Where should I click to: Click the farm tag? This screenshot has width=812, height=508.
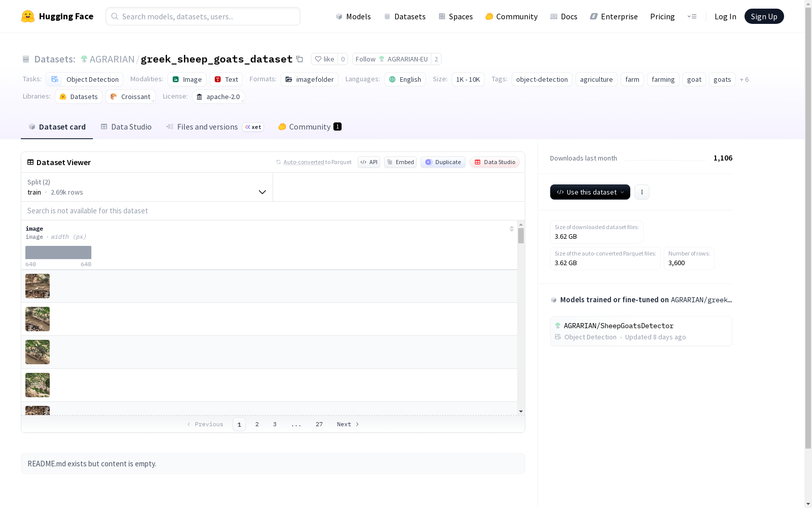pos(632,79)
